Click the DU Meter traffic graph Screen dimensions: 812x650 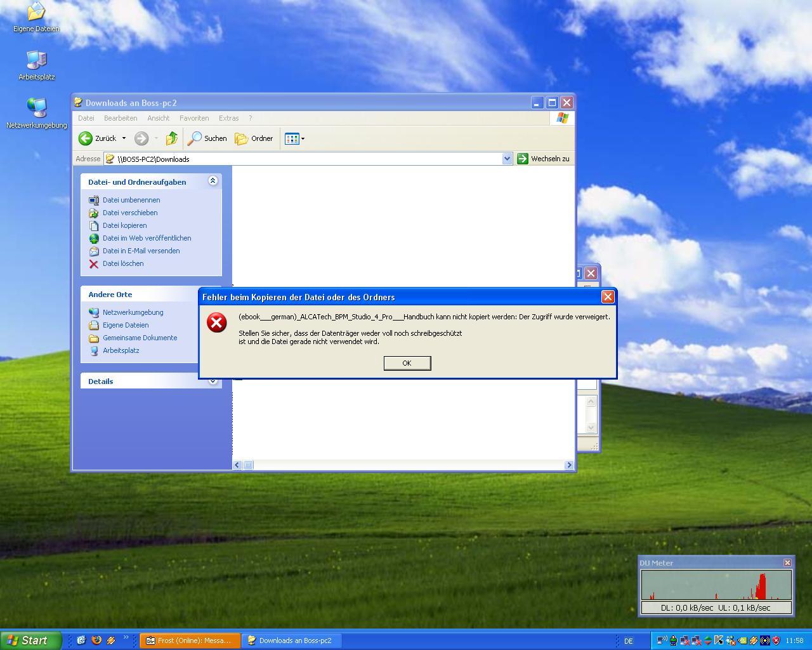point(716,585)
